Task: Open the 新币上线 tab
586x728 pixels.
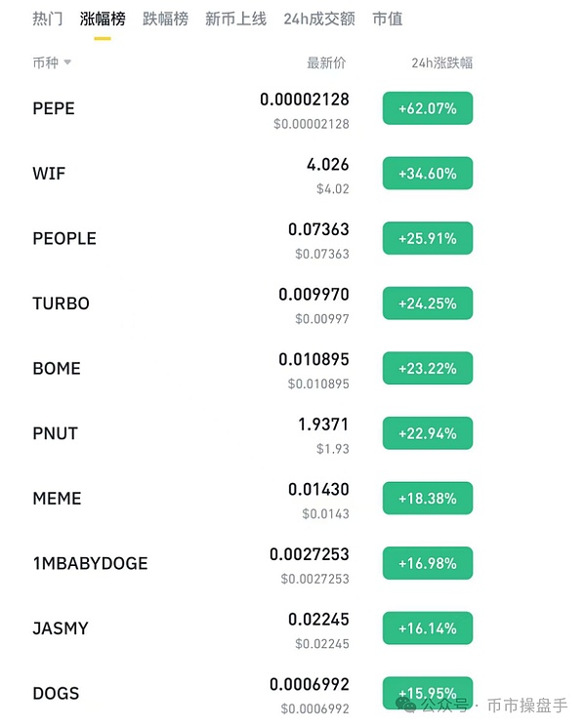Action: [x=235, y=19]
